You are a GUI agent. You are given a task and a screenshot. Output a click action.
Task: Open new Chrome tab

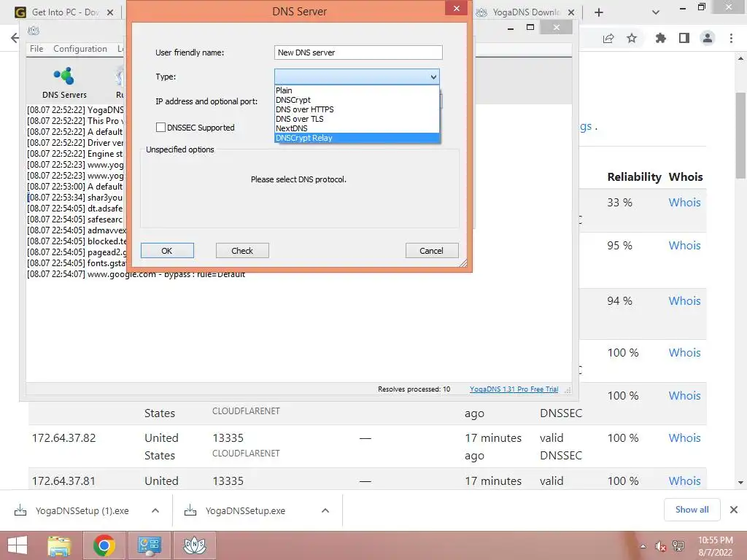599,12
